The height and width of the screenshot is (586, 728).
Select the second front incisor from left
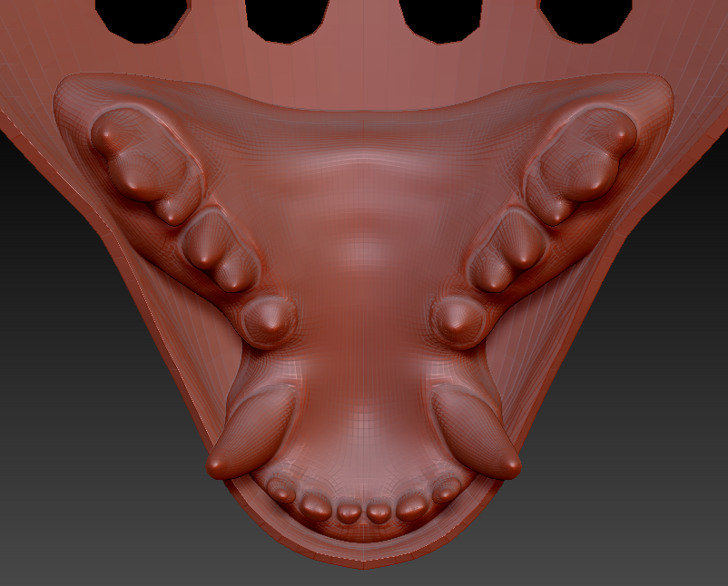coord(316,506)
